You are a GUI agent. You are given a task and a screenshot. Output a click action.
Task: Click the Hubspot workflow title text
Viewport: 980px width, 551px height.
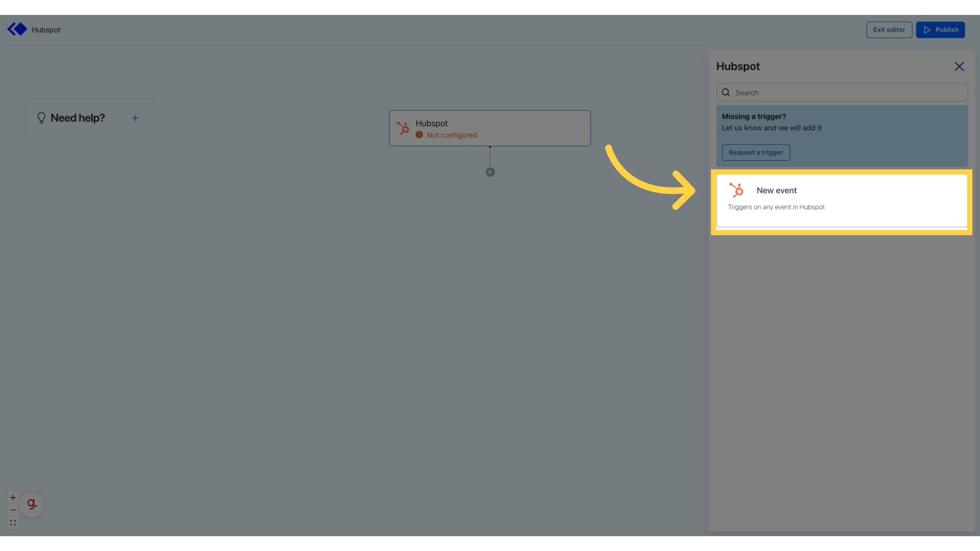click(46, 30)
